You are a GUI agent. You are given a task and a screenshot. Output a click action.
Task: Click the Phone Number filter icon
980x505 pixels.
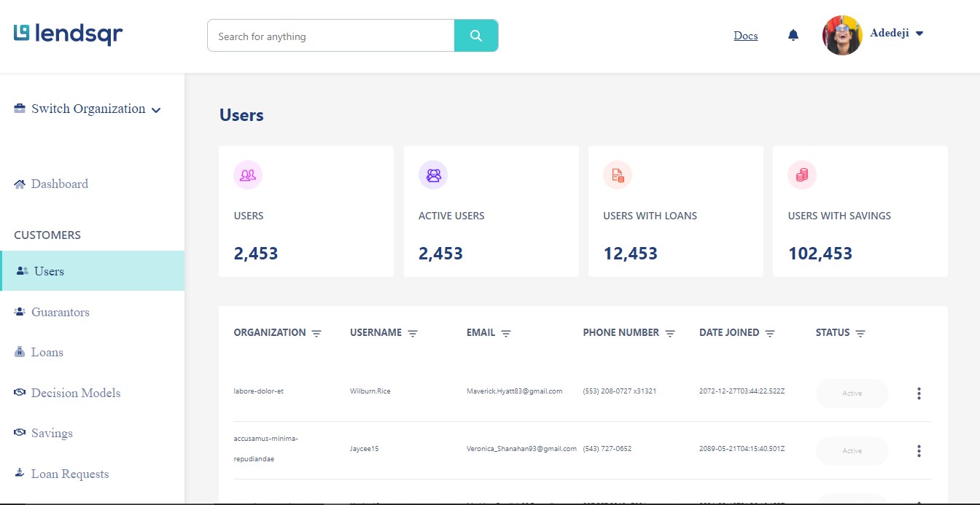[x=670, y=333]
